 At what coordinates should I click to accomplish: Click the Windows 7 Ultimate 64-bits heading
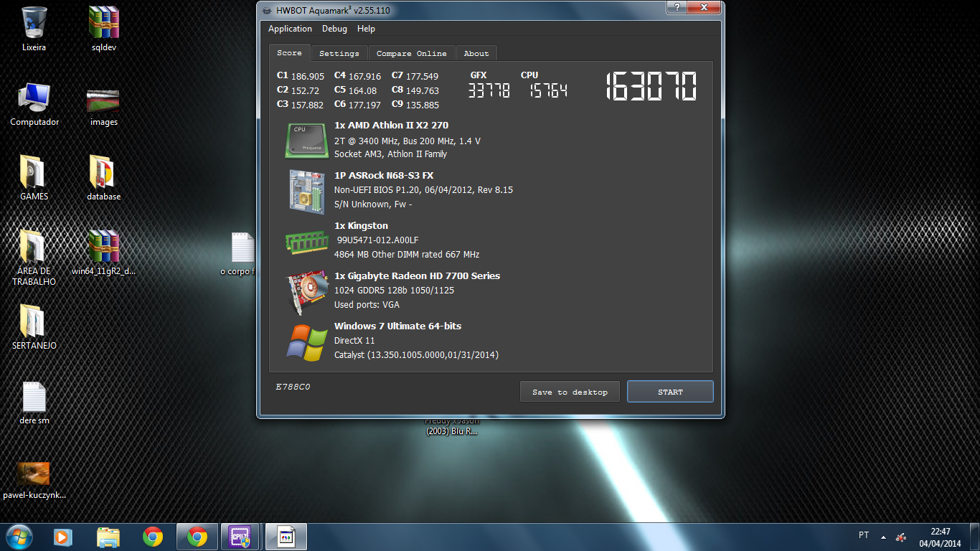(397, 326)
